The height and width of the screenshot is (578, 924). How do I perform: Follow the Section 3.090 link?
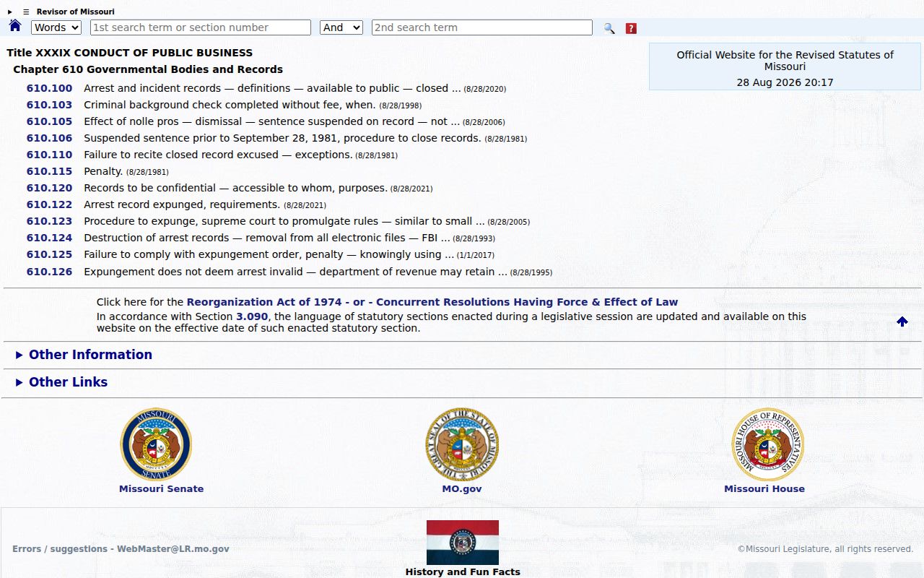click(252, 316)
